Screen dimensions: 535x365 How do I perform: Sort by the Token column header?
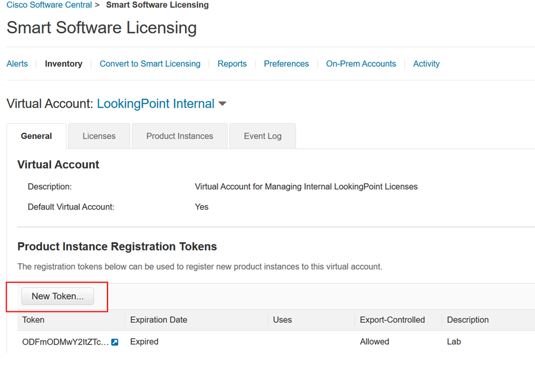(33, 320)
